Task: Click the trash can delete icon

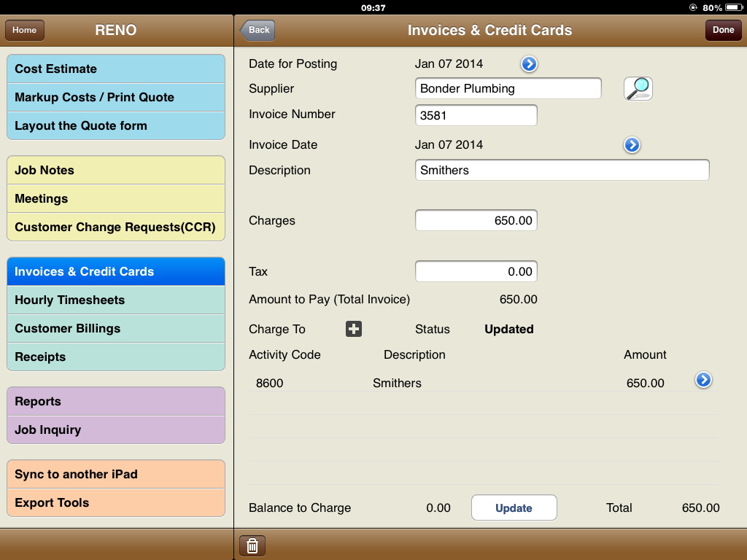Action: point(252,545)
